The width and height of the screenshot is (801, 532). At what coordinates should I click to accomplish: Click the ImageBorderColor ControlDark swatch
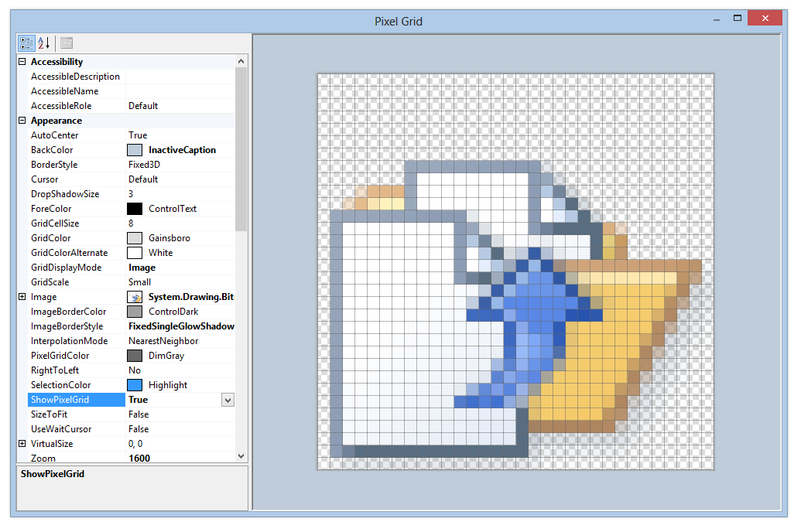click(135, 312)
